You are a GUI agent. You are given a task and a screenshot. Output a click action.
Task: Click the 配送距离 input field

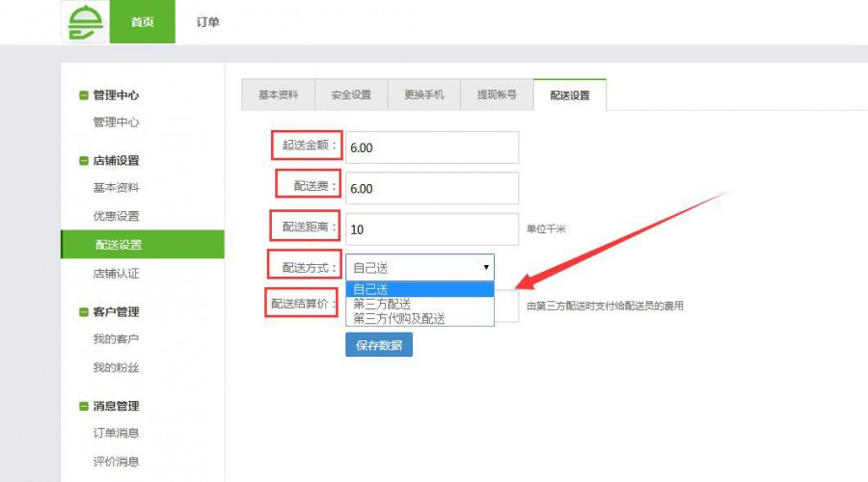(432, 229)
